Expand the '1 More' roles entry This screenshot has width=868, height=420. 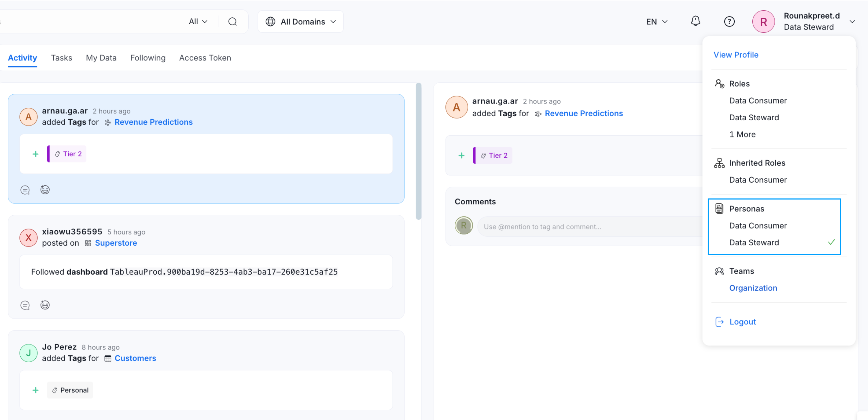coord(742,134)
